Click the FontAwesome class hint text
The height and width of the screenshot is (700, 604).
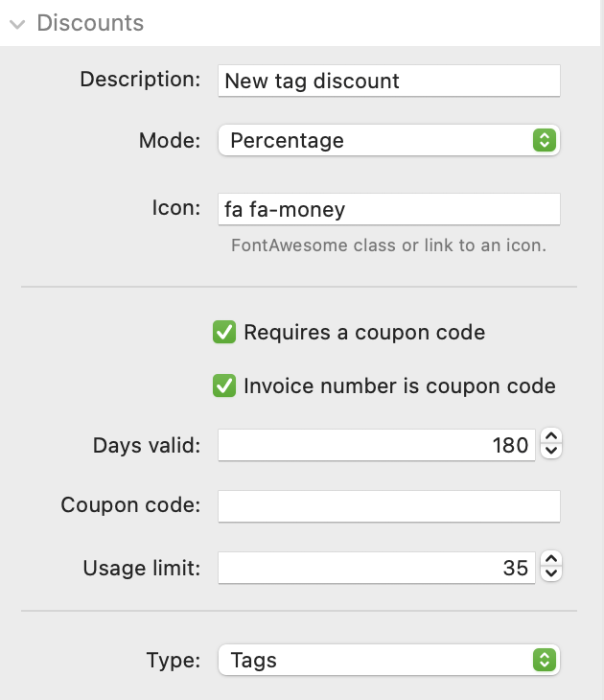(388, 245)
